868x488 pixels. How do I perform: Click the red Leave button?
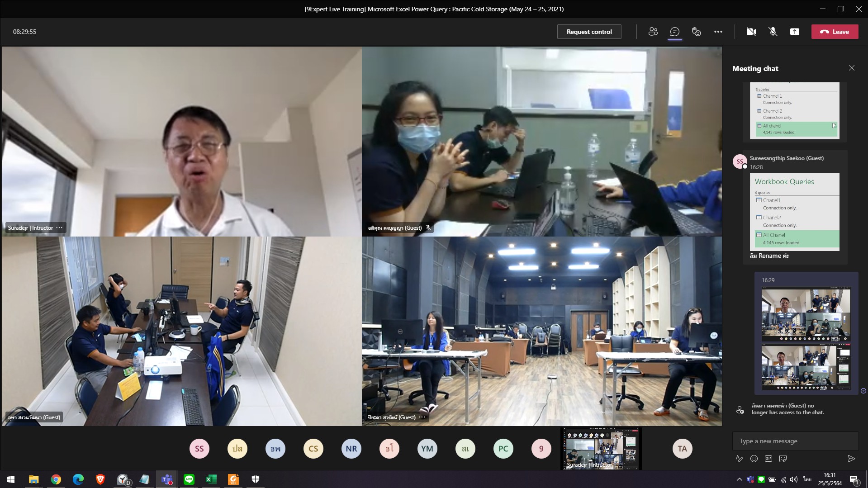click(x=835, y=32)
